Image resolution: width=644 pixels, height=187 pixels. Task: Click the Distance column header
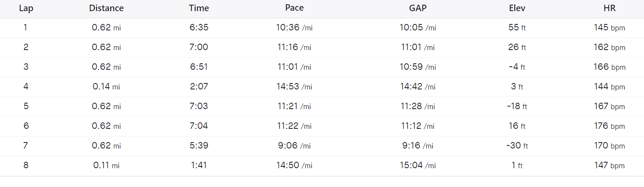106,8
